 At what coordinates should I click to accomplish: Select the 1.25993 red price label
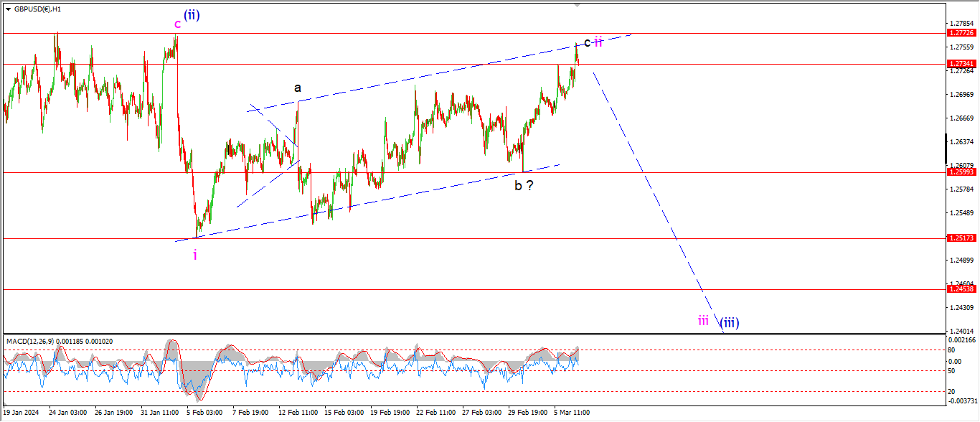pos(961,172)
